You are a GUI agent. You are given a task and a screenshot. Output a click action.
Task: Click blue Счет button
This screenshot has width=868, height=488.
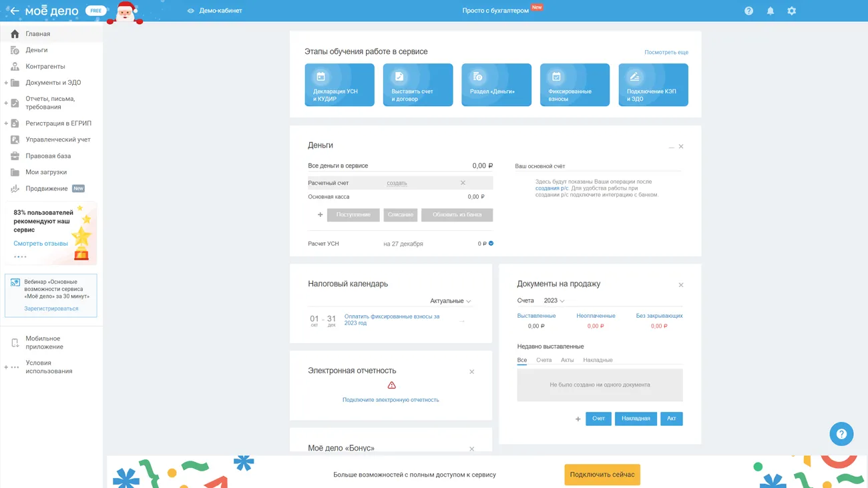tap(598, 419)
